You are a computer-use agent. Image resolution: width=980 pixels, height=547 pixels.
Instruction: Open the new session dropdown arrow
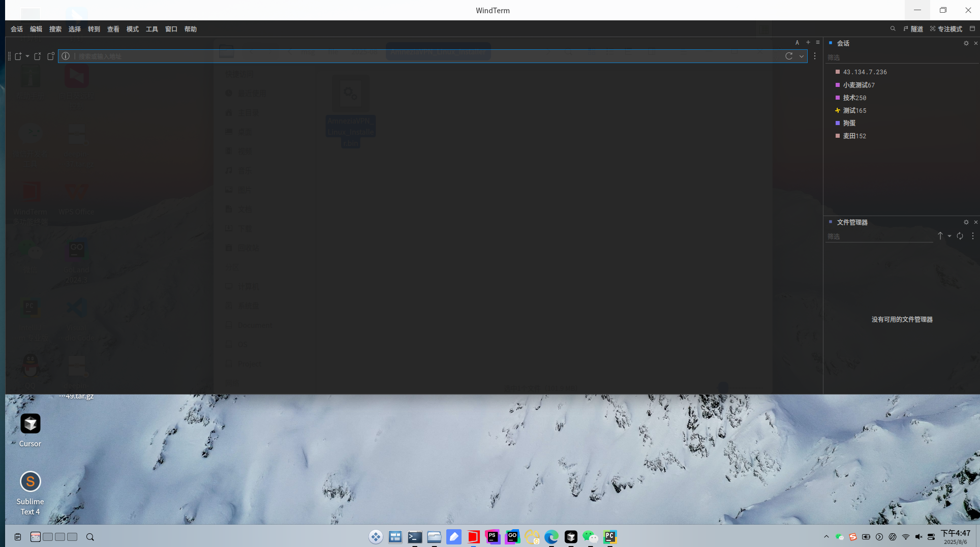[x=27, y=56]
